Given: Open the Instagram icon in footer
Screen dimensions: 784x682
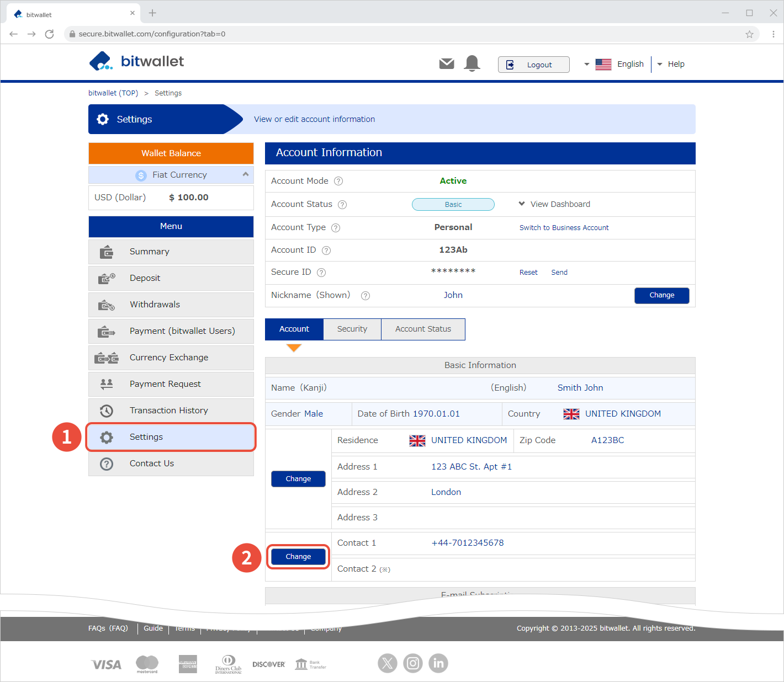Looking at the screenshot, I should click(x=413, y=663).
